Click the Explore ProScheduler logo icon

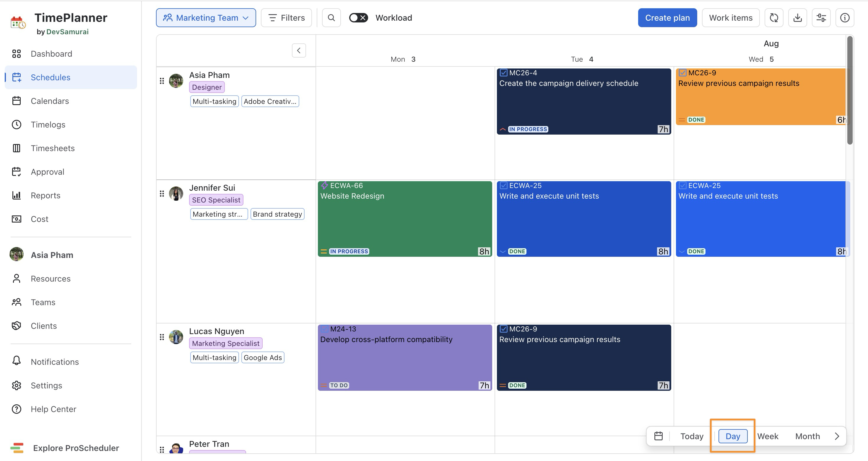17,448
